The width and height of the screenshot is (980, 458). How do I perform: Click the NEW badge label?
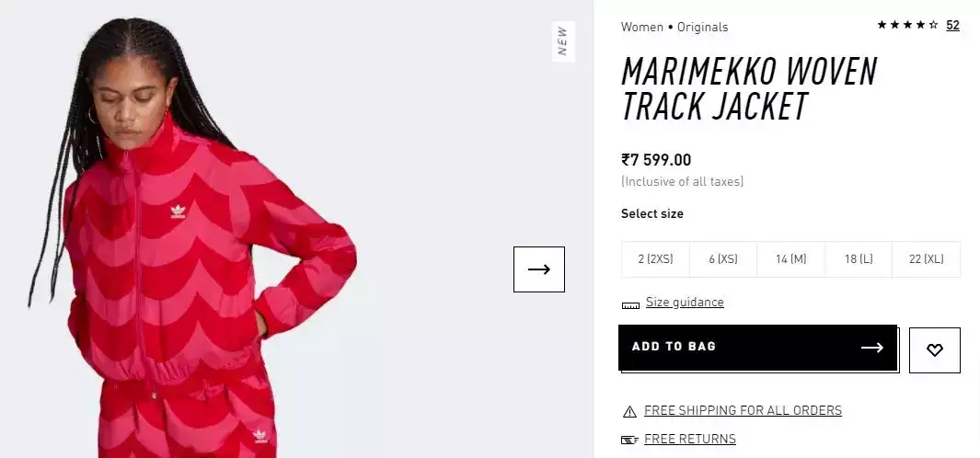[562, 40]
